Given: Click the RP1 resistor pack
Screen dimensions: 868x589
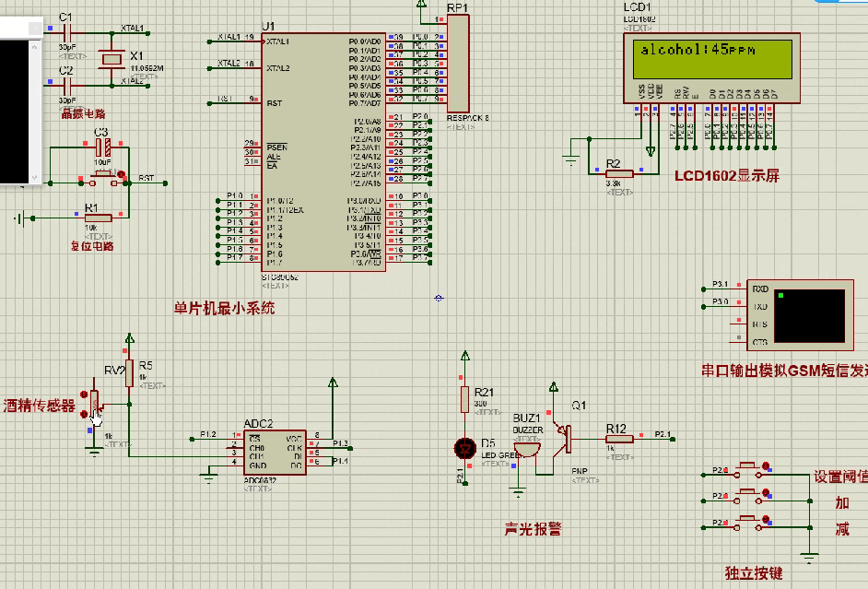Looking at the screenshot, I should 458,65.
